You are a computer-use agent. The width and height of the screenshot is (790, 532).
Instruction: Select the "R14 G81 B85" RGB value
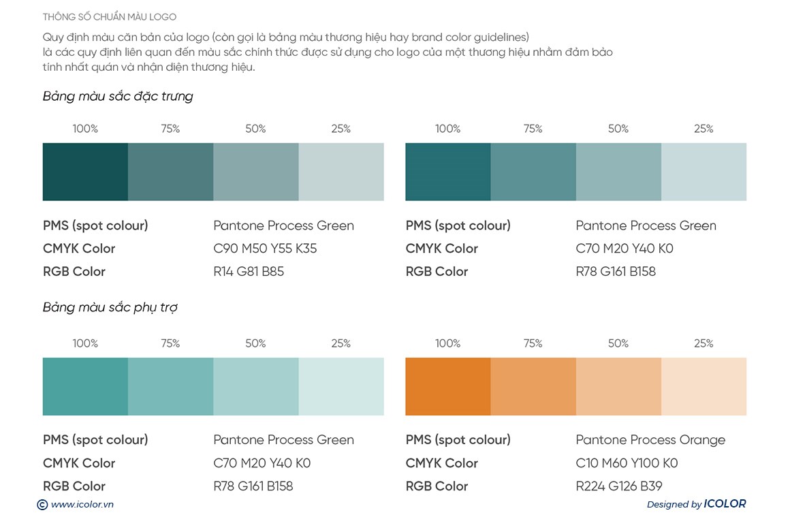click(x=249, y=272)
